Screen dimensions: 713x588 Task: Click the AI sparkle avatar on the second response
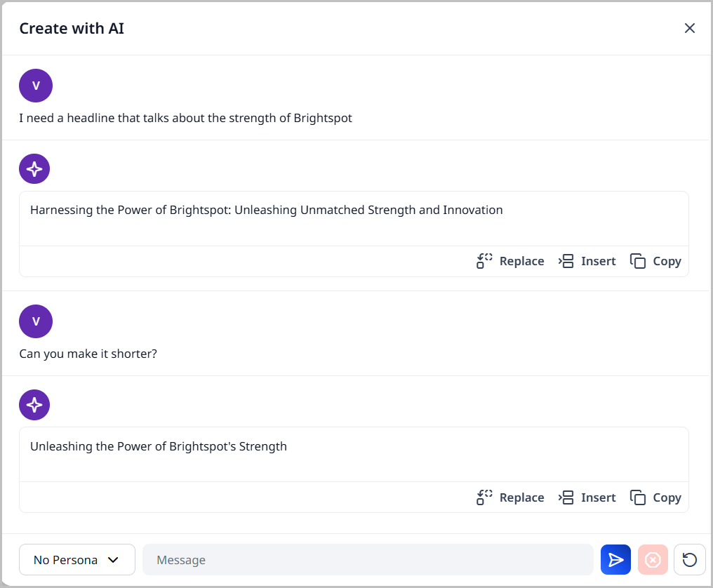click(x=34, y=405)
